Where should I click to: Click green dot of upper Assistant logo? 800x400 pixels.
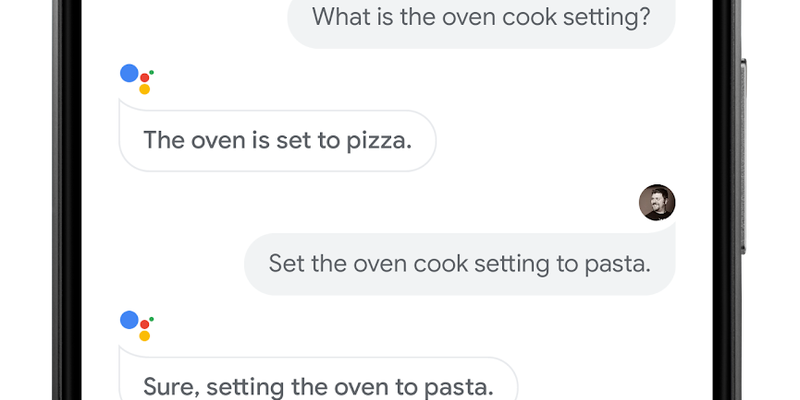[x=152, y=70]
